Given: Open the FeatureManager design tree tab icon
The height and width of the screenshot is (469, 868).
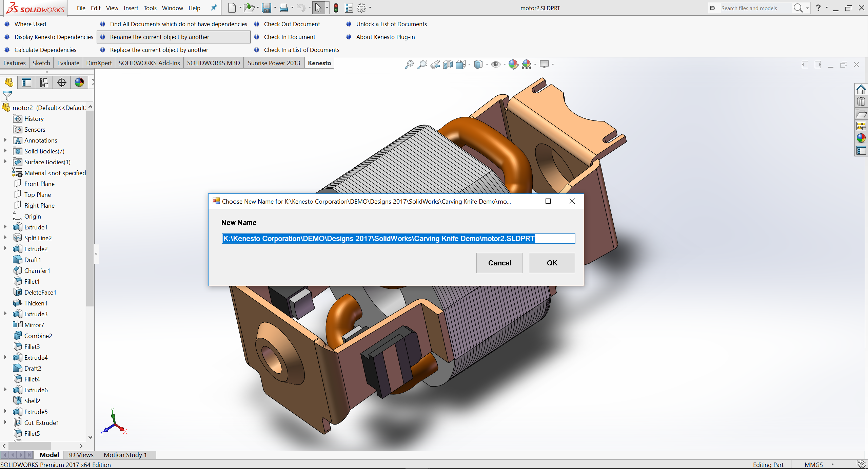Looking at the screenshot, I should (x=9, y=82).
